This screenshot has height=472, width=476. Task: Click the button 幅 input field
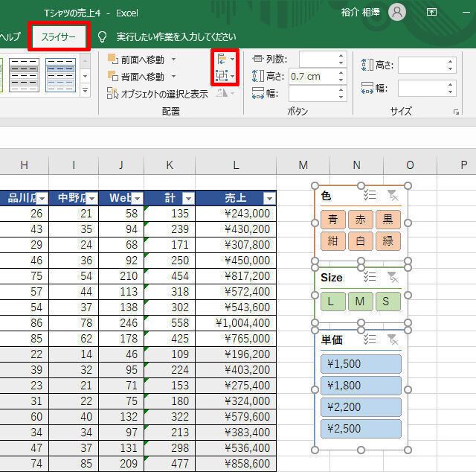[312, 93]
